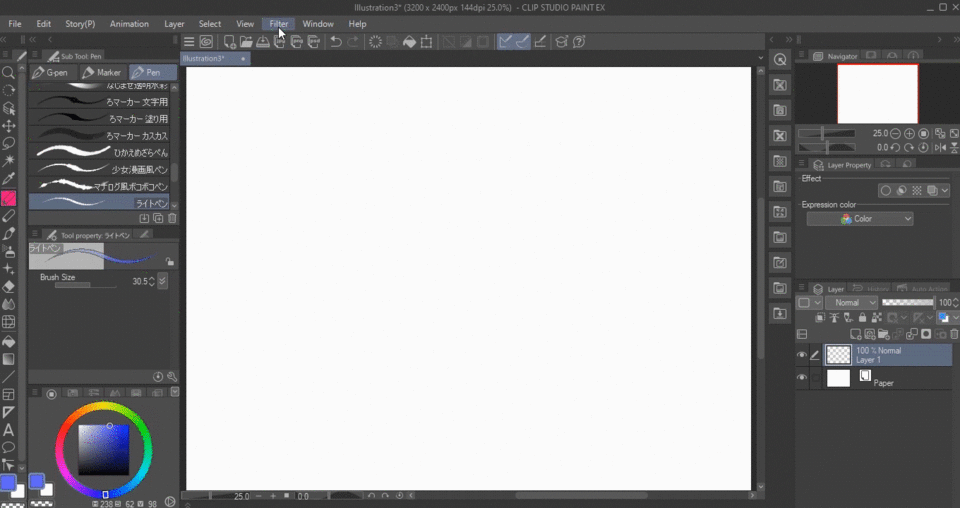
Task: Duplicate the selected sub tool
Action: point(158,219)
